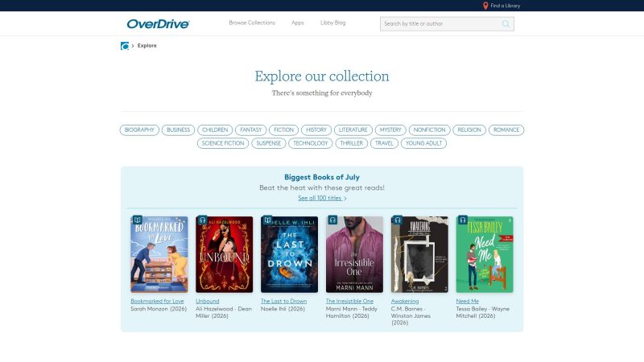Click audiobook badge on The Irresistible One cover
644x362 pixels.
(332, 220)
